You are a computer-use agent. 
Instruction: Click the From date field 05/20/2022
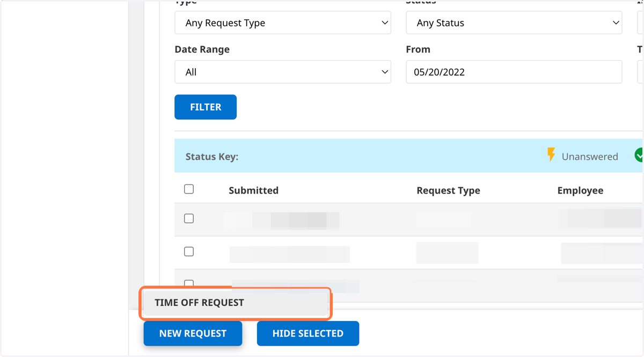(x=514, y=72)
